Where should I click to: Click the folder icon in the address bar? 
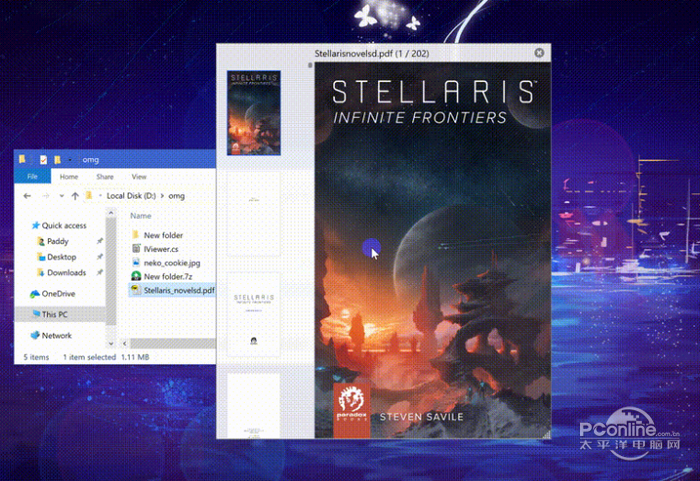point(89,196)
